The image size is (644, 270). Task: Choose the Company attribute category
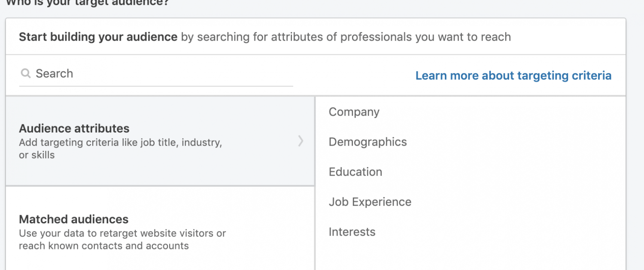[x=354, y=112]
